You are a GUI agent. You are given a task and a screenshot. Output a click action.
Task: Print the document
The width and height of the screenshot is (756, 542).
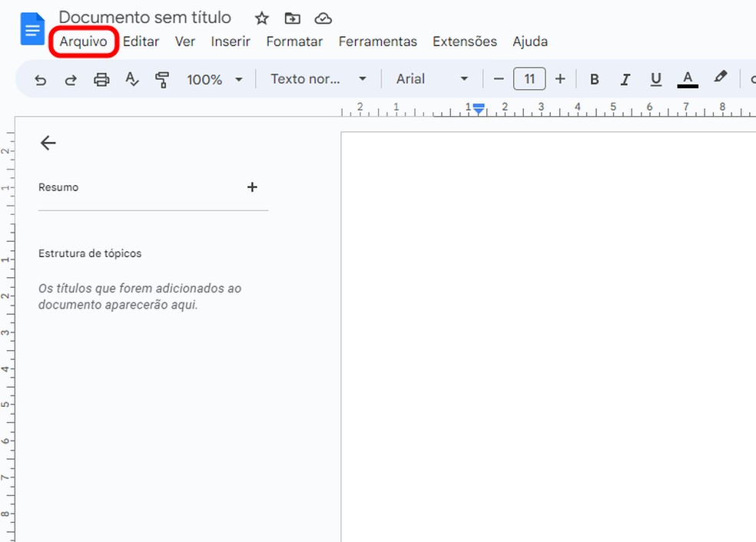[x=101, y=78]
